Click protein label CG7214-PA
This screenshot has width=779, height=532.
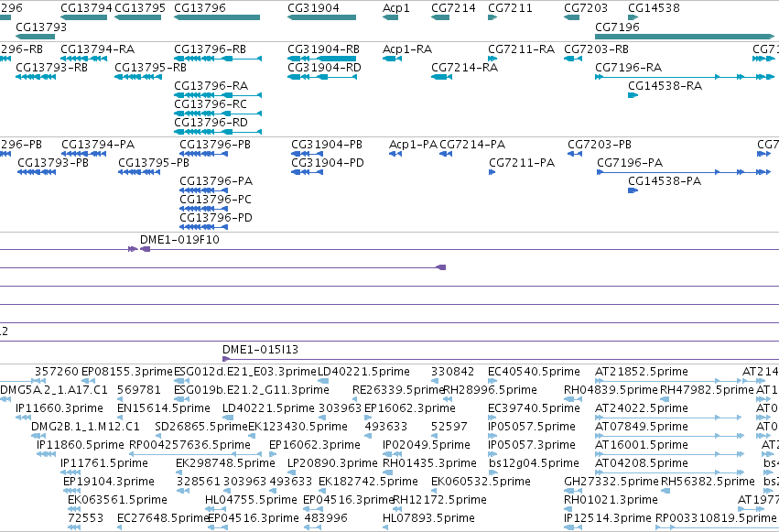point(472,145)
